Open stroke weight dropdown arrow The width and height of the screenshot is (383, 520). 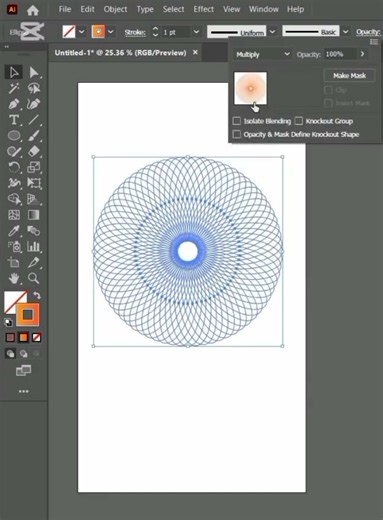tap(197, 32)
